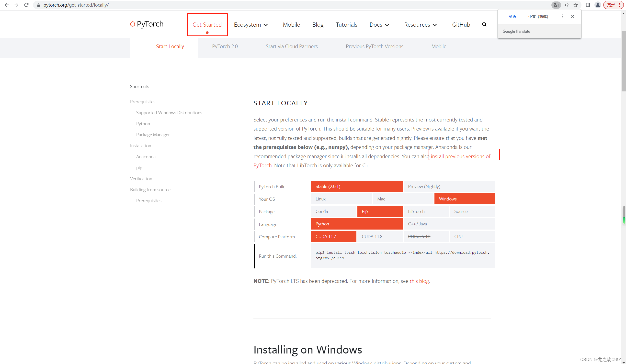Viewport: 626px width, 364px height.
Task: Go to Anaconda shortcut
Action: pos(146,156)
